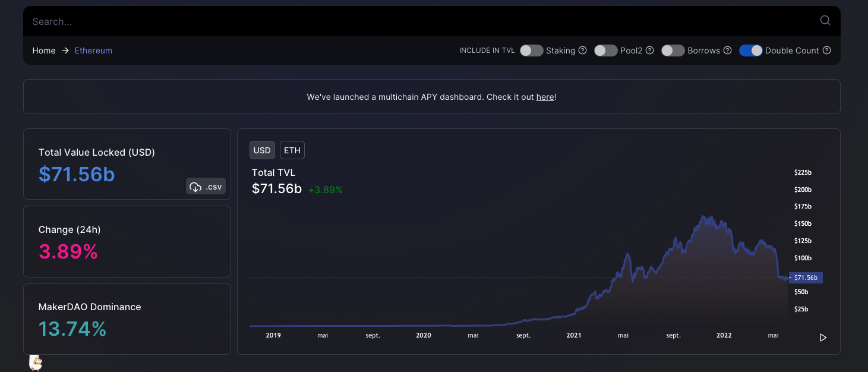
Task: Open the Ethereum breadcrumb link
Action: 93,51
